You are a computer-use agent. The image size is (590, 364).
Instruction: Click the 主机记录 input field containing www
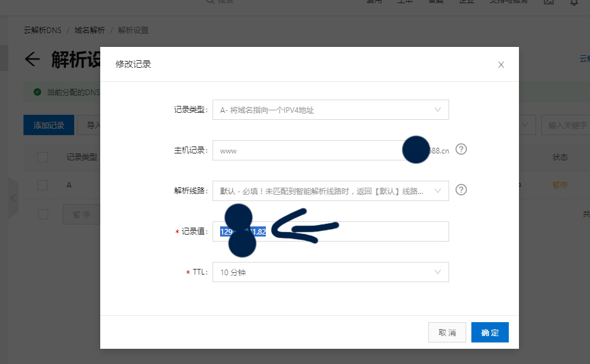pos(331,150)
